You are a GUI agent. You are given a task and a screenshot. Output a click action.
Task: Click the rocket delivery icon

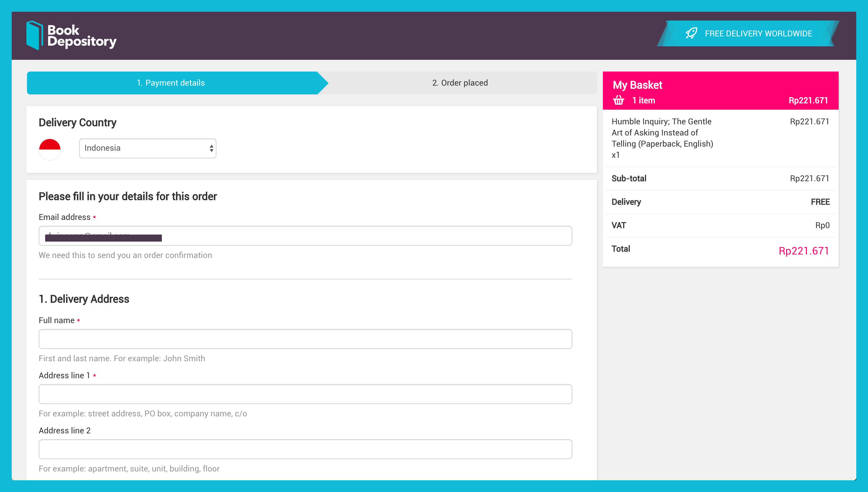click(x=691, y=33)
